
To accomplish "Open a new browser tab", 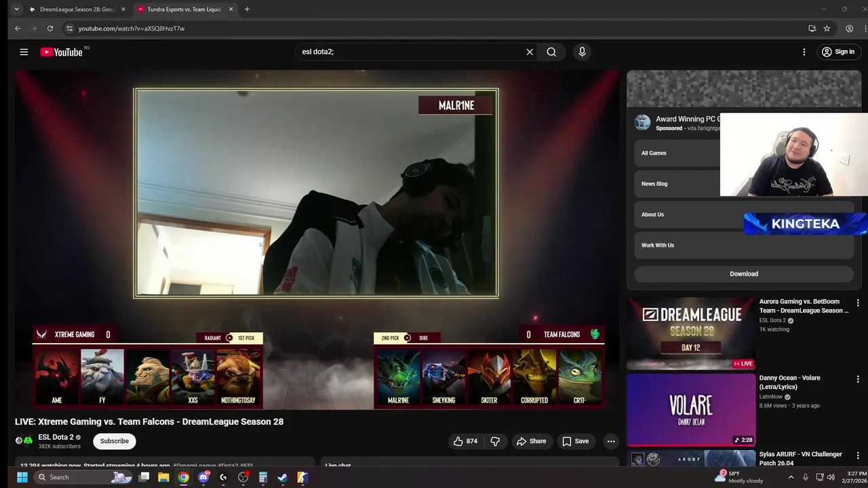I will coord(247,9).
